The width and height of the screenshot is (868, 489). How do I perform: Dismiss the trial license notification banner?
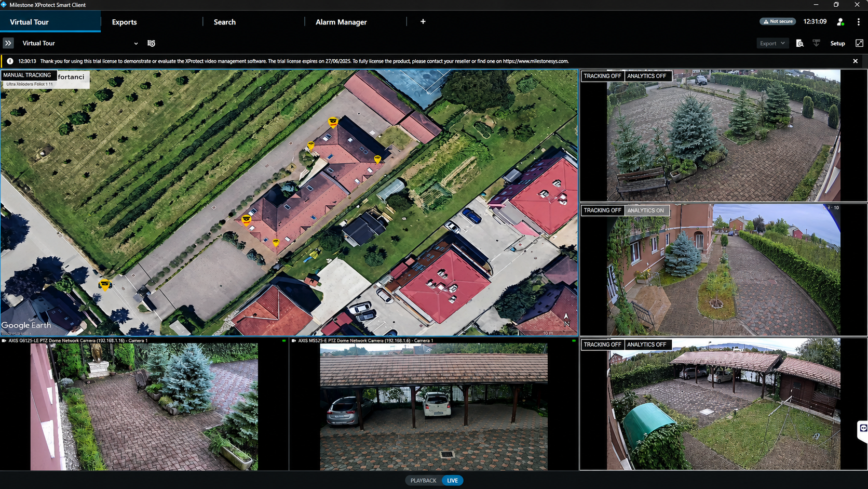click(x=856, y=61)
